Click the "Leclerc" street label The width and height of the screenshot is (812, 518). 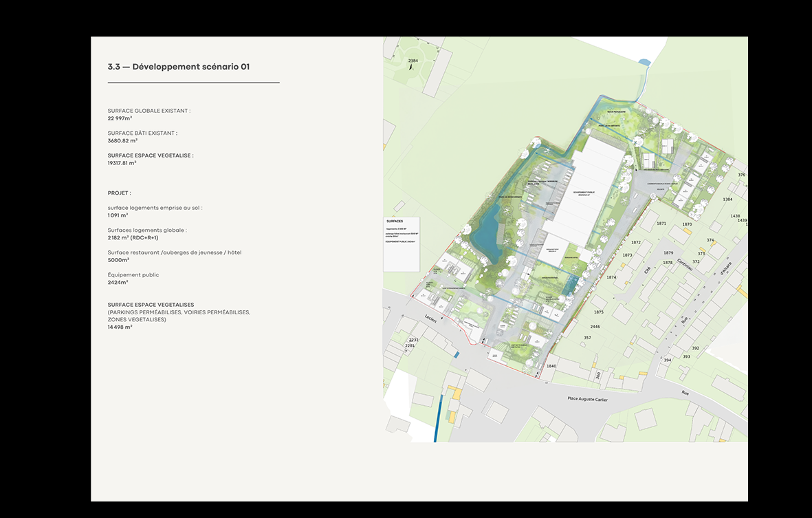coord(431,319)
